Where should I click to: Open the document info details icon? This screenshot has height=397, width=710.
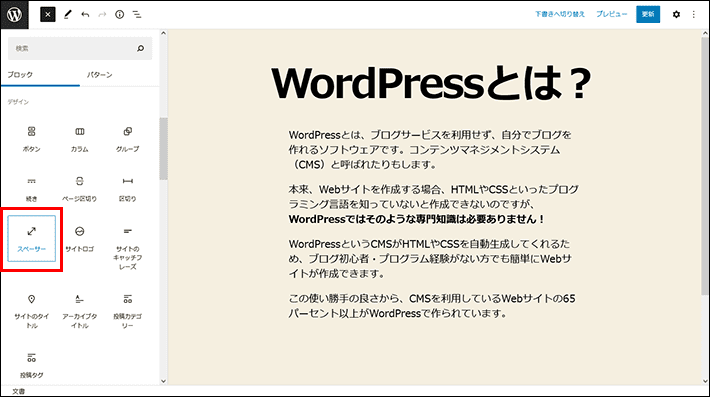120,14
